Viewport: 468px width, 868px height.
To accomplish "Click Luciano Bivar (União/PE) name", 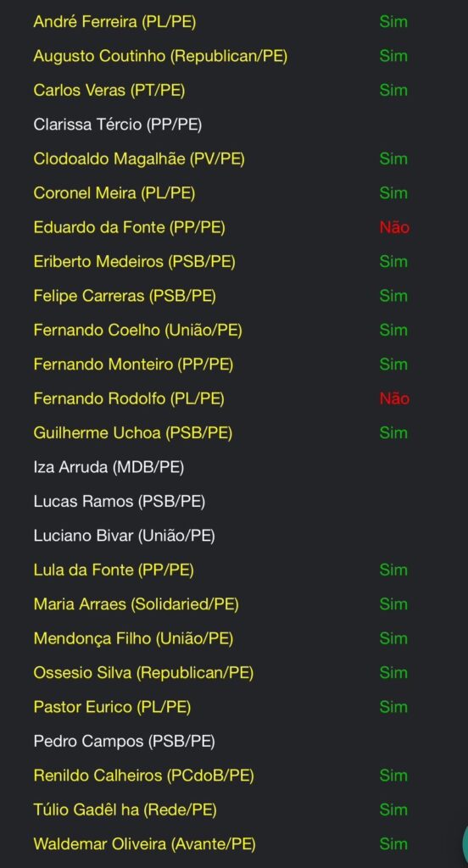I will click(124, 536).
